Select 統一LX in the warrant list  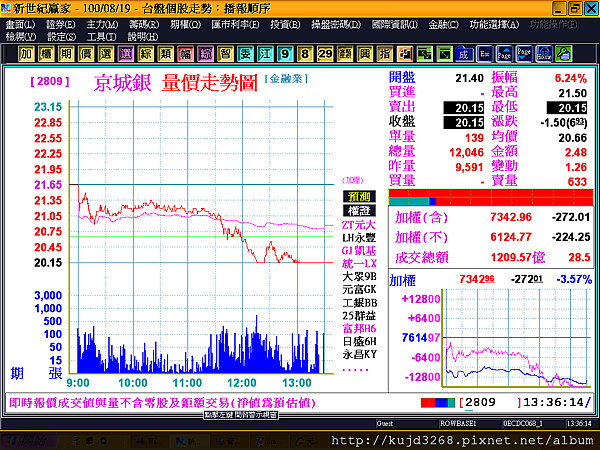pos(359,264)
